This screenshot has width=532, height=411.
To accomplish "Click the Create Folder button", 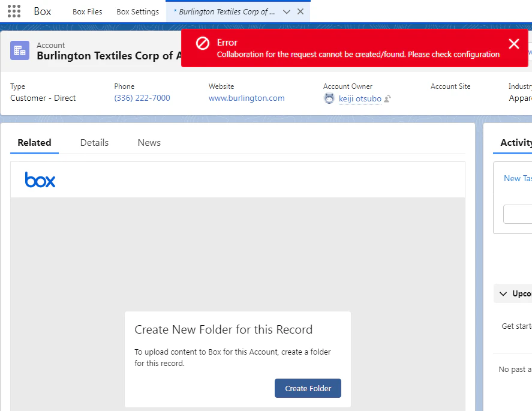I will pyautogui.click(x=308, y=388).
